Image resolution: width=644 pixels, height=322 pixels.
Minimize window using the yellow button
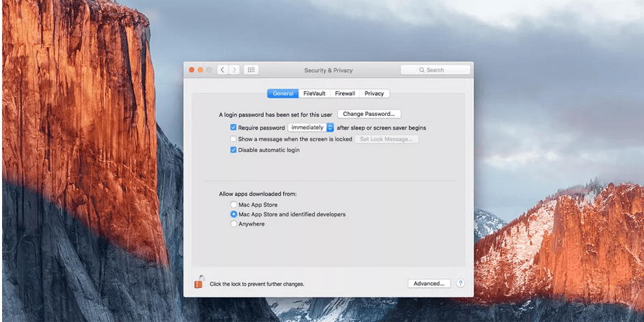[200, 70]
